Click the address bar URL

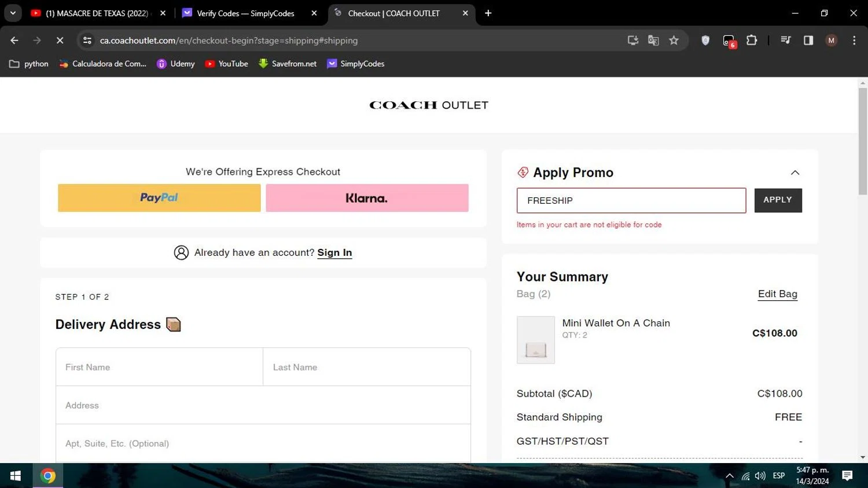point(229,41)
